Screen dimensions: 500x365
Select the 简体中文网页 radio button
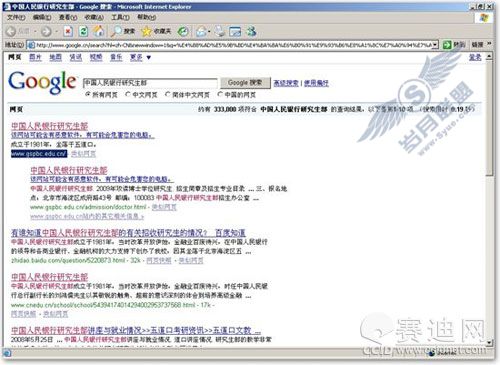[168, 94]
